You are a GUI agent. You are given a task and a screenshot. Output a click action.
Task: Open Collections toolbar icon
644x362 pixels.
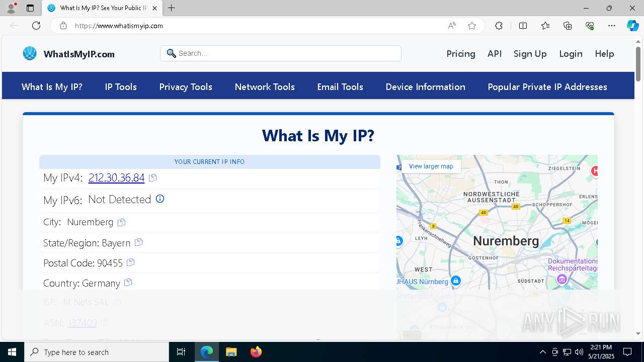click(568, 26)
